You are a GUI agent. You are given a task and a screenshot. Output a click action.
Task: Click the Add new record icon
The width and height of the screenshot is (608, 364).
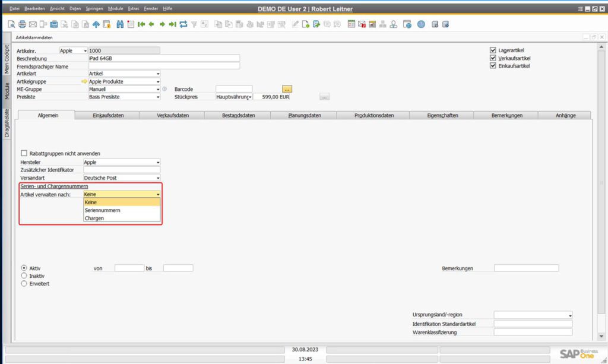(x=131, y=24)
